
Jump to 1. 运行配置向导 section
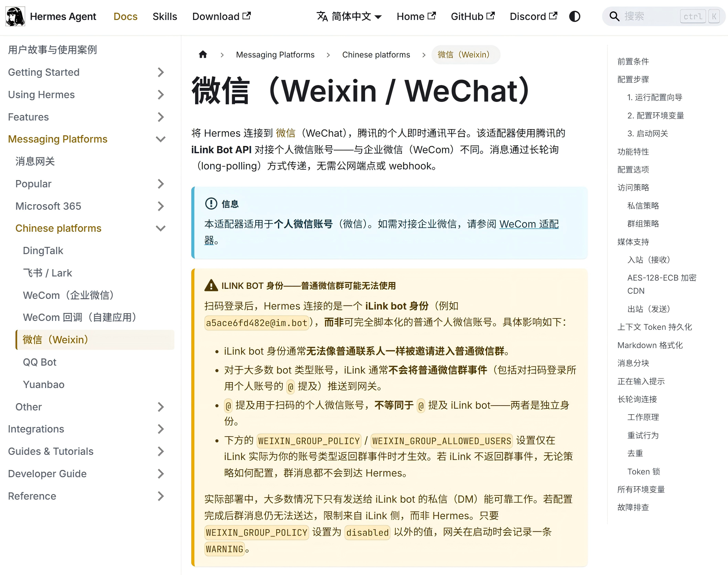(x=655, y=97)
